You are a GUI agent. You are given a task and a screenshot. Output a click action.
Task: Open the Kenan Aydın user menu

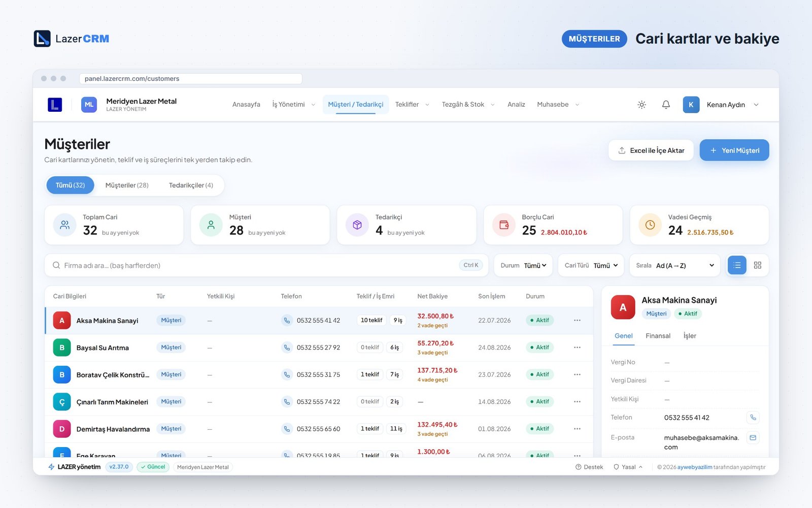click(x=721, y=105)
